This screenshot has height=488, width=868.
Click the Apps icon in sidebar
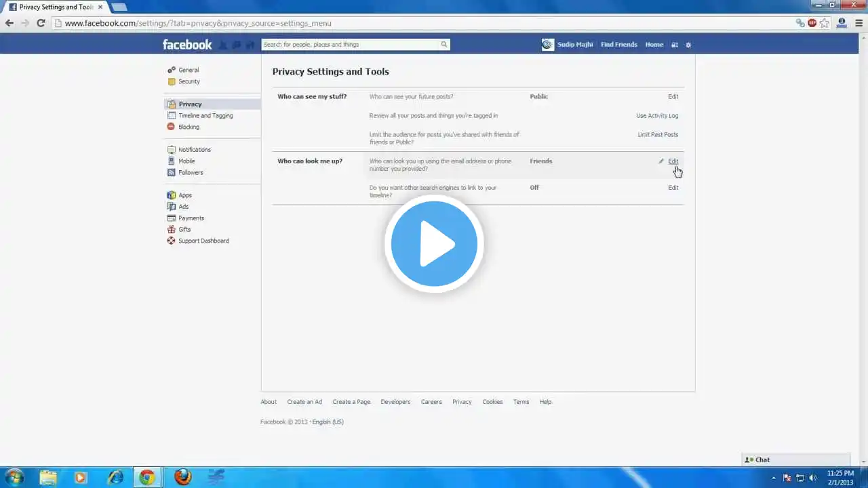pyautogui.click(x=172, y=195)
